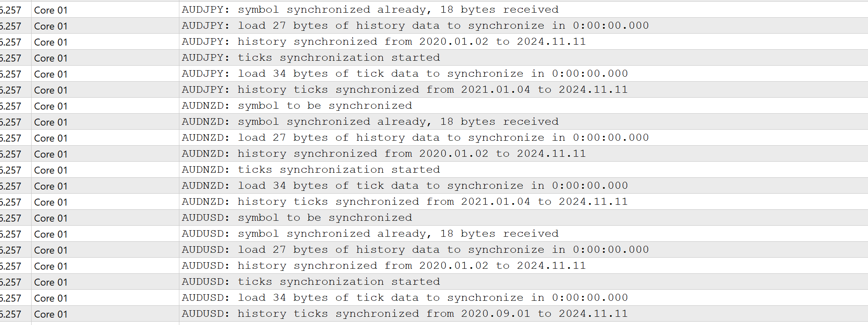Screen dimensions: 868x325
Task: Click AUDNZD symbol to be synchronized row
Action: point(434,105)
